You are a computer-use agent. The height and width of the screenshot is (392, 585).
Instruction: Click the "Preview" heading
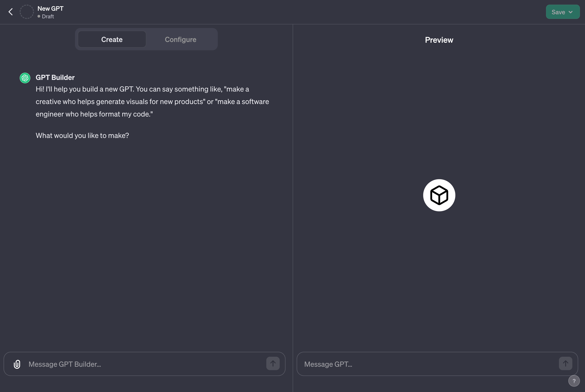pyautogui.click(x=439, y=40)
